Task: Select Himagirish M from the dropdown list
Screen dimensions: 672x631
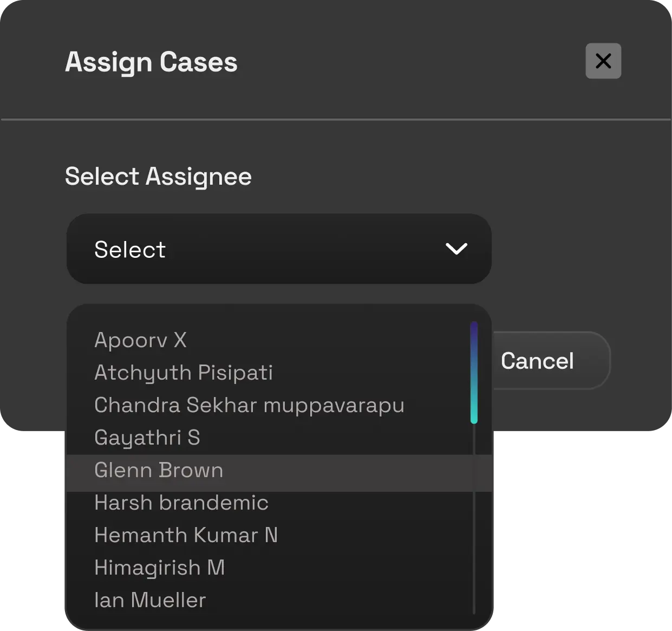Action: click(159, 568)
